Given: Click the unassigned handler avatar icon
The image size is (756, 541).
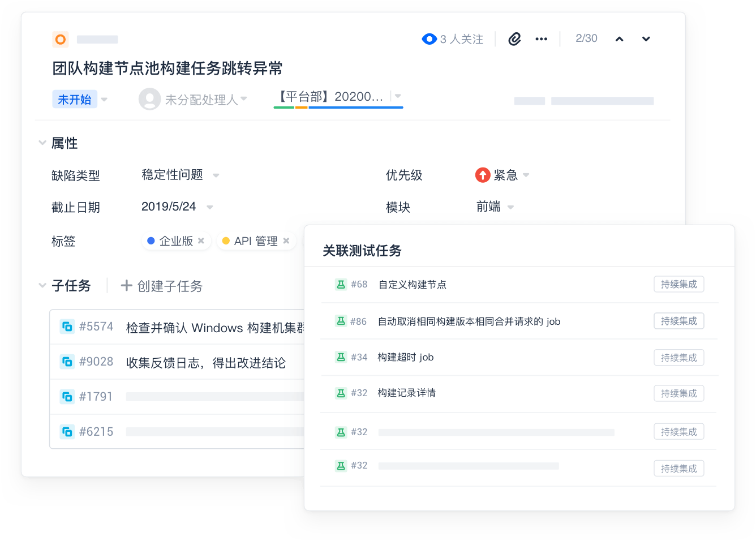Looking at the screenshot, I should click(149, 99).
